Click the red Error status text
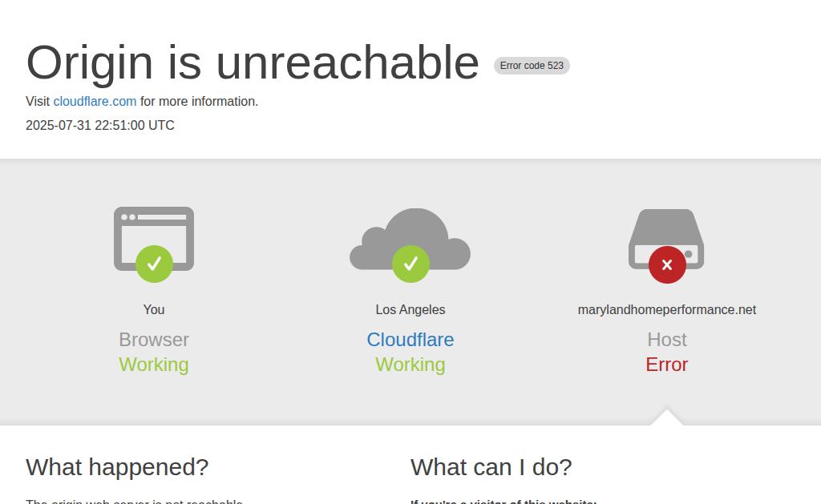 click(666, 365)
